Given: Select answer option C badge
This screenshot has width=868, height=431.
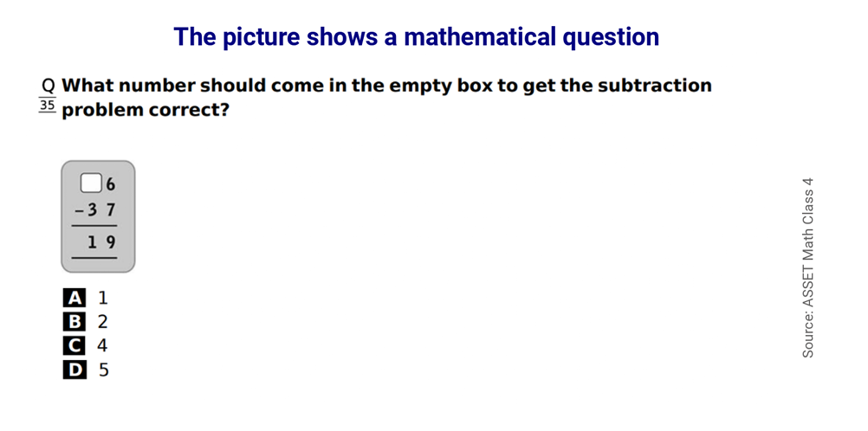Looking at the screenshot, I should point(74,345).
